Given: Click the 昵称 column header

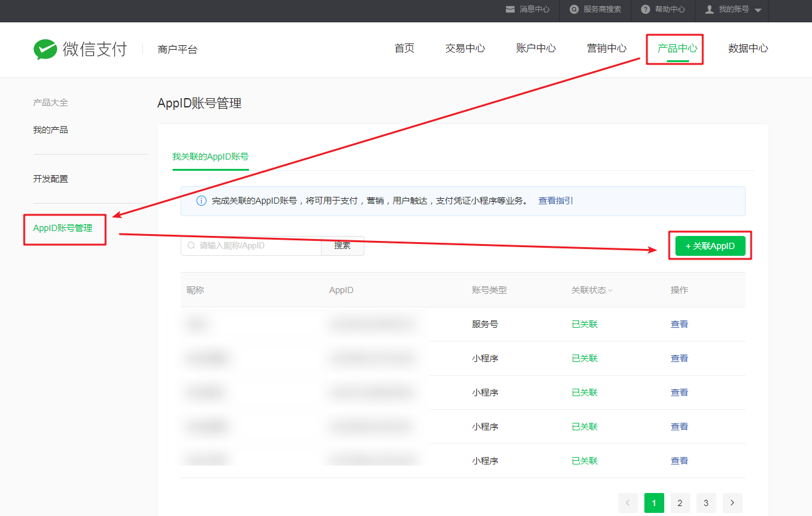Looking at the screenshot, I should click(196, 290).
